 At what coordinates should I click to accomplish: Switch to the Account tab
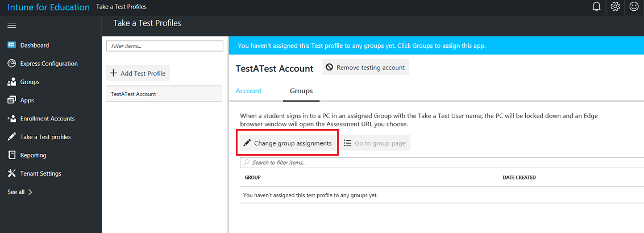click(248, 91)
